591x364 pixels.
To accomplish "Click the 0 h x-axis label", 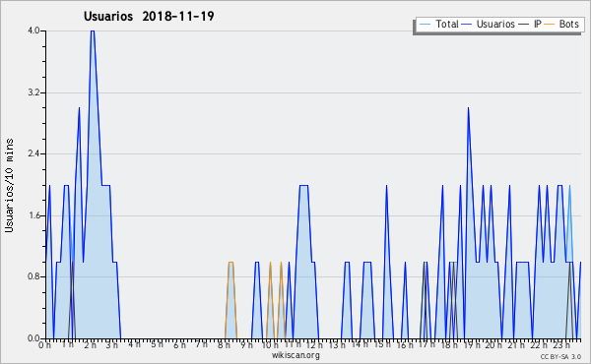I will [45, 345].
